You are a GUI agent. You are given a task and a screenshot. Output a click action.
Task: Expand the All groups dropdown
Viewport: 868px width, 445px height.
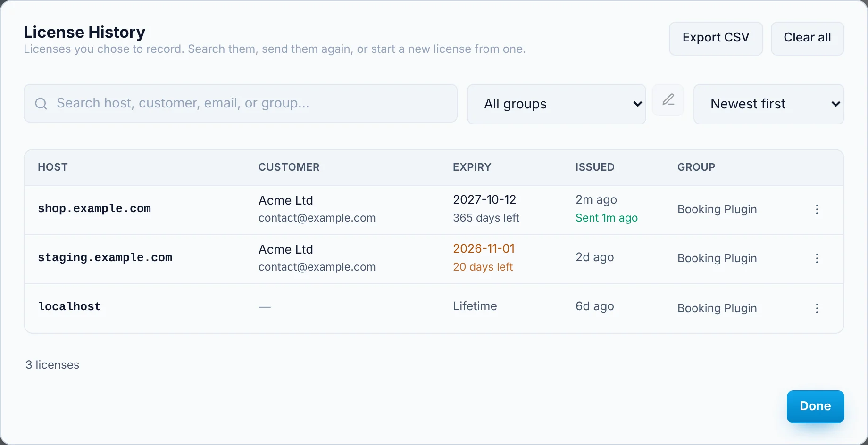556,104
